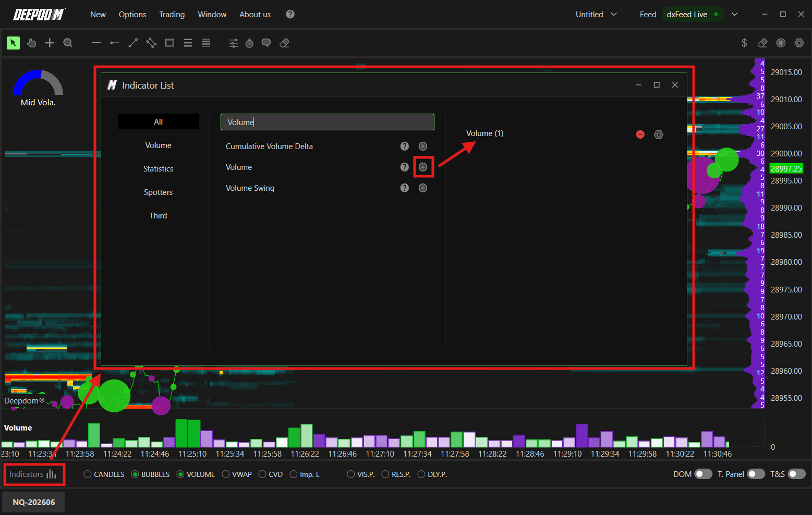Open chart settings gear beside pause icon
Image resolution: width=812 pixels, height=515 pixels.
[799, 43]
